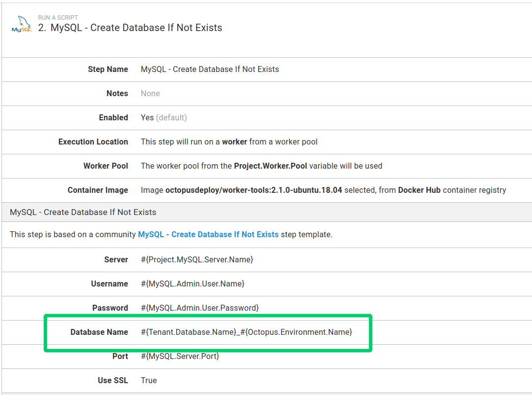Click the Enabled value 'Yes (default)'

[163, 117]
